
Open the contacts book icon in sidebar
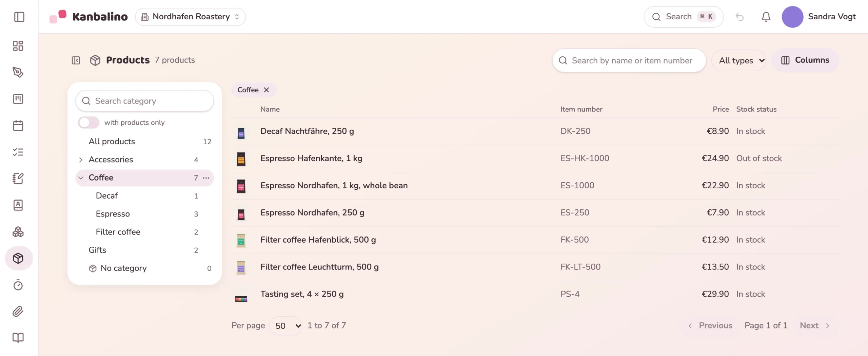point(18,205)
